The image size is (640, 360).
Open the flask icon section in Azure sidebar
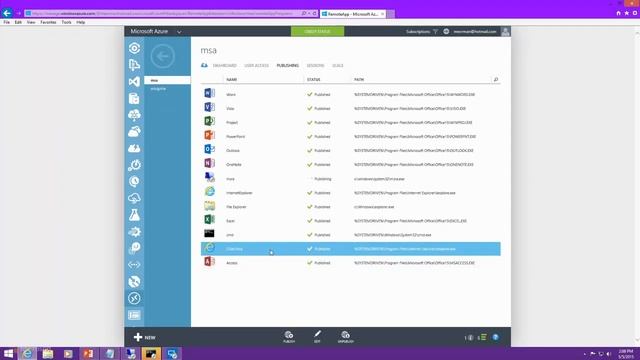pos(134,215)
